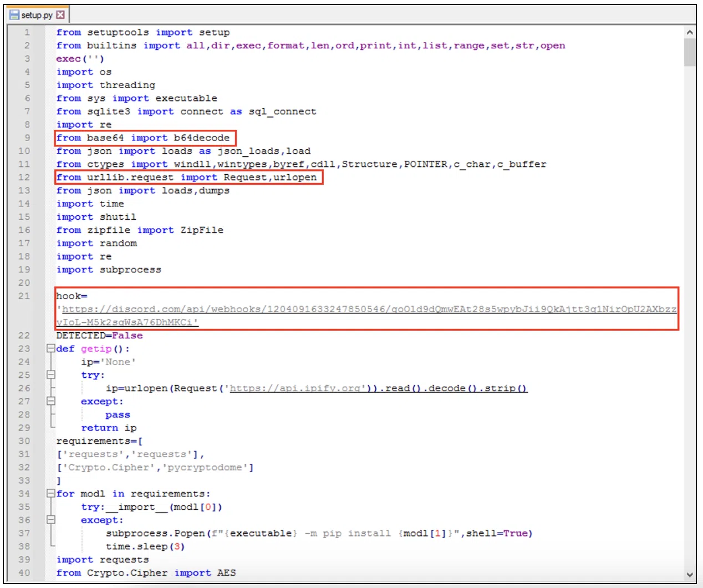
Task: Click 'builtins' on line 2
Action: pyautogui.click(x=112, y=45)
